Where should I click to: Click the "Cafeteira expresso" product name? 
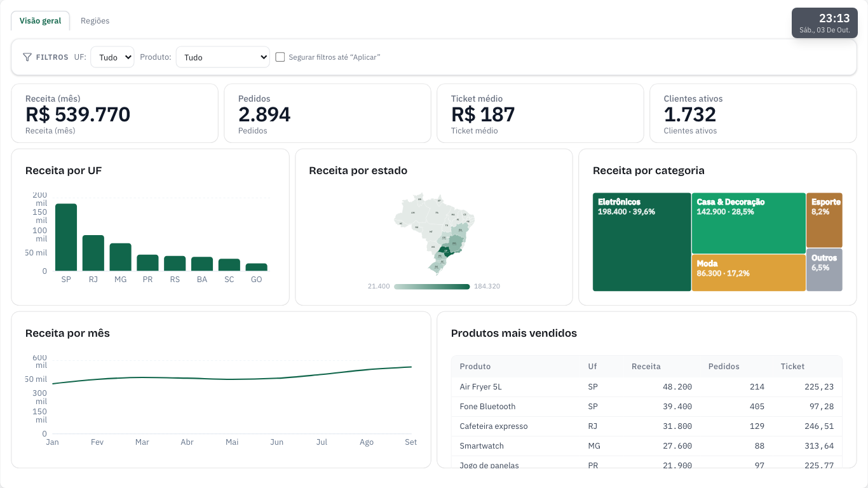[x=494, y=426]
